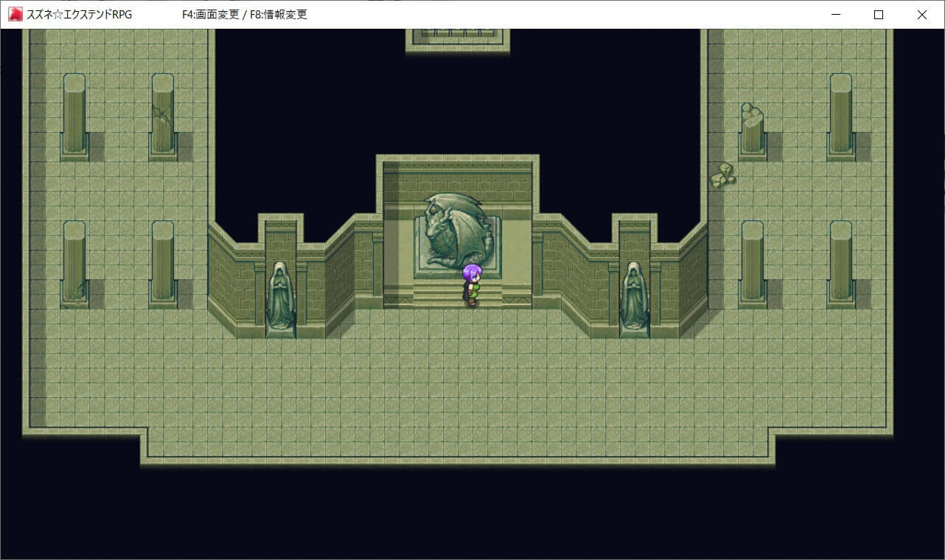
Task: Minimize the game window
Action: (x=836, y=14)
